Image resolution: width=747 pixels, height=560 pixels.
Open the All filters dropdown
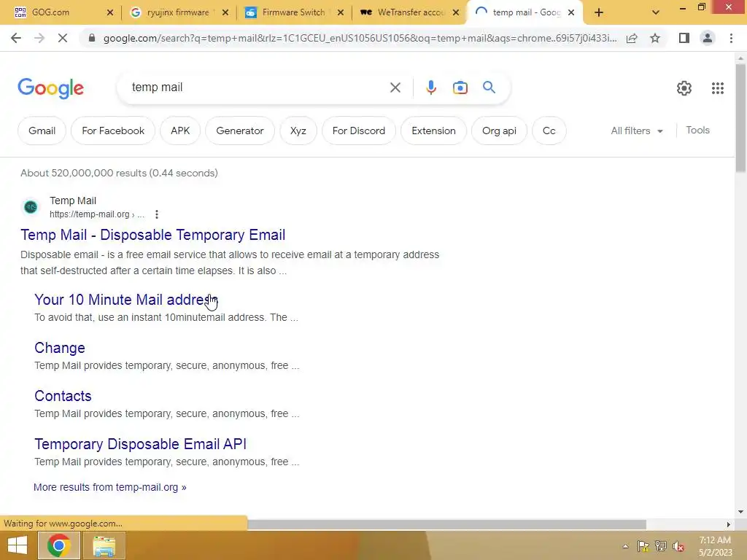(637, 131)
